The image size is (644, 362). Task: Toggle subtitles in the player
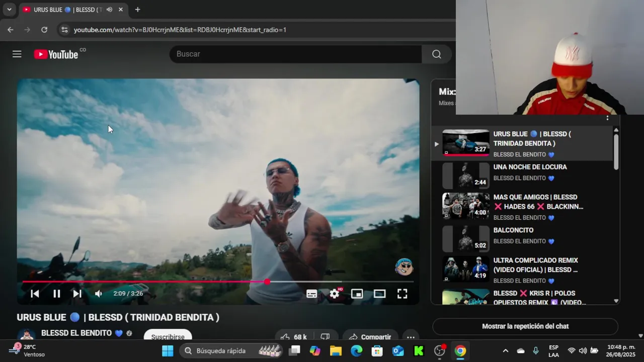click(x=312, y=294)
